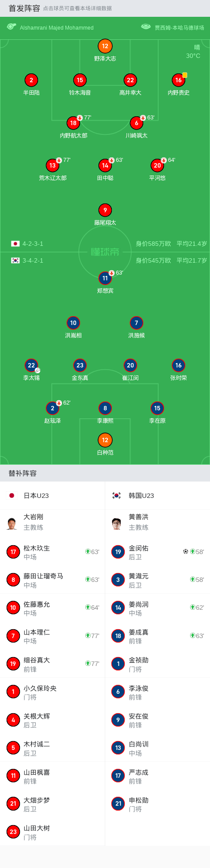Select the goal ball icon on 李太锡
The height and width of the screenshot is (868, 210).
click(x=38, y=371)
